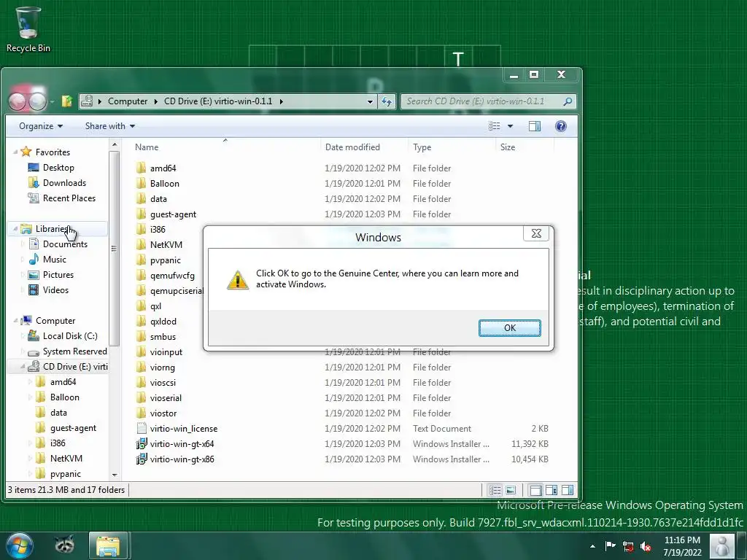This screenshot has width=747, height=560.
Task: Open the view options dropdown arrow
Action: tap(510, 126)
